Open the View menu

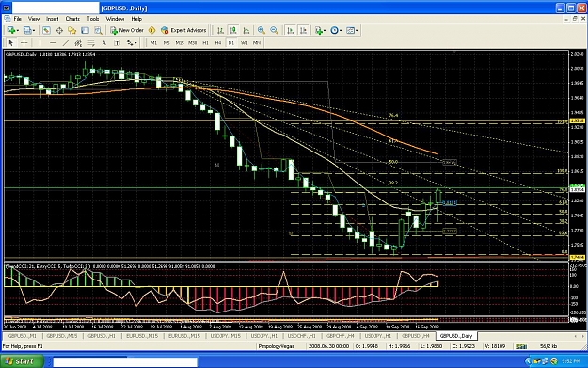pos(34,19)
